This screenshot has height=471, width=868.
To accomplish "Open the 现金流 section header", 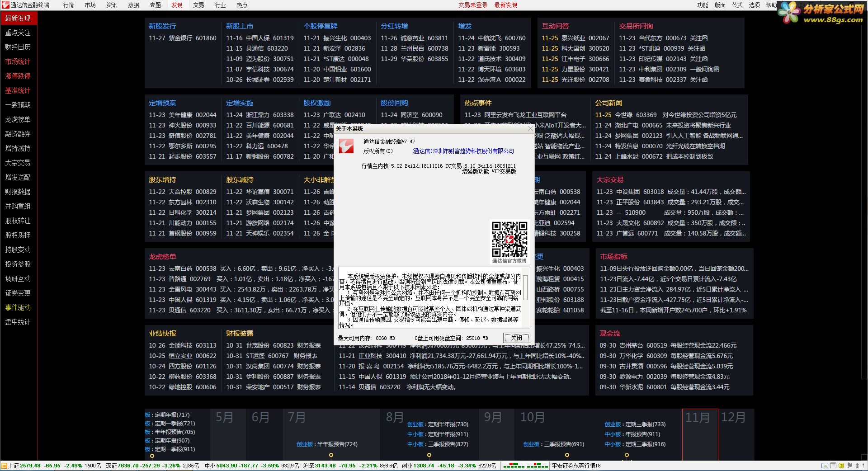I will [610, 334].
